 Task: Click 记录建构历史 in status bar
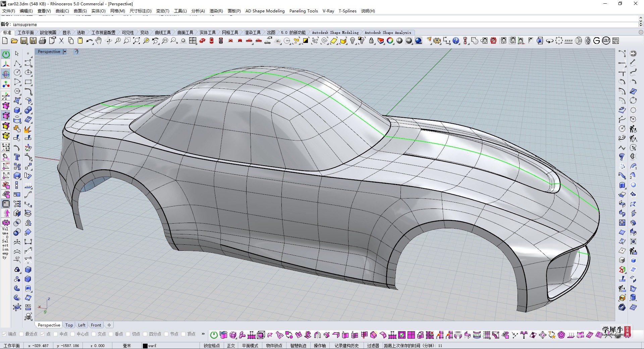(x=346, y=346)
